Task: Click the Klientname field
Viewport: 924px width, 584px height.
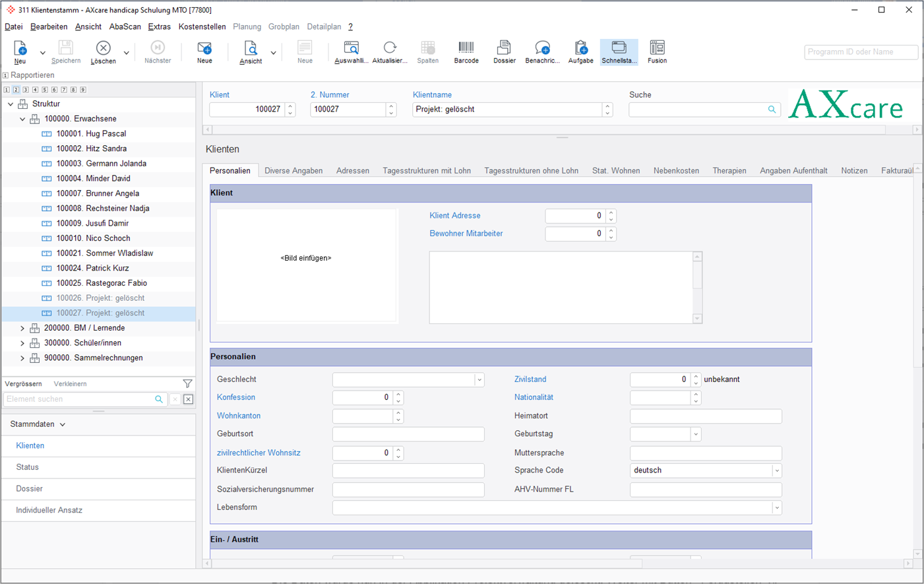Action: [507, 110]
